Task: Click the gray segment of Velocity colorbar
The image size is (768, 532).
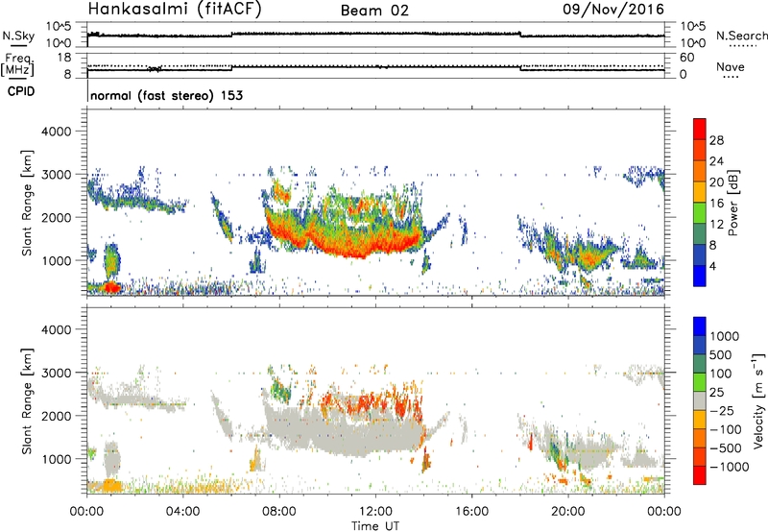Action: [x=700, y=401]
